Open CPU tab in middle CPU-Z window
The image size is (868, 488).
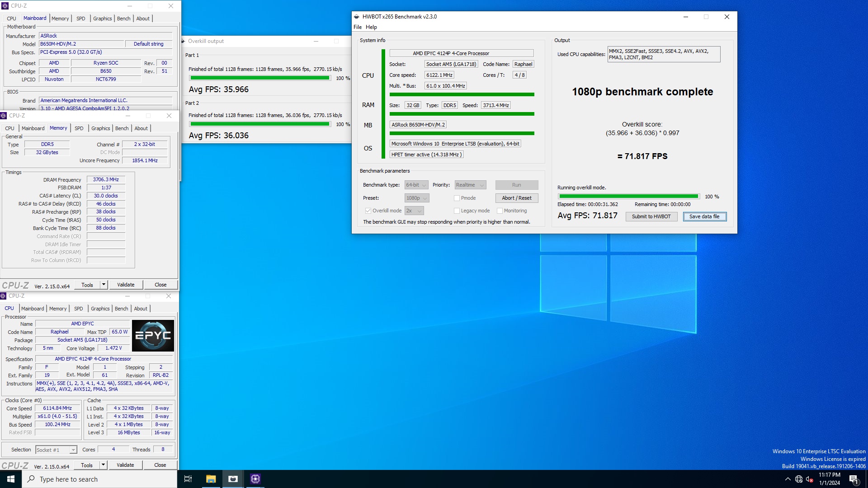click(x=9, y=128)
